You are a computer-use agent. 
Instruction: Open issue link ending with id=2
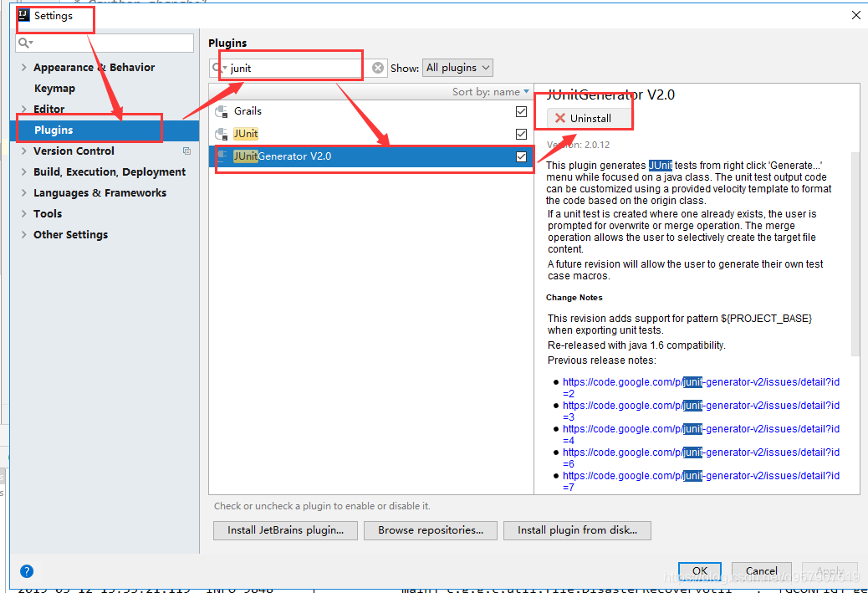point(701,387)
